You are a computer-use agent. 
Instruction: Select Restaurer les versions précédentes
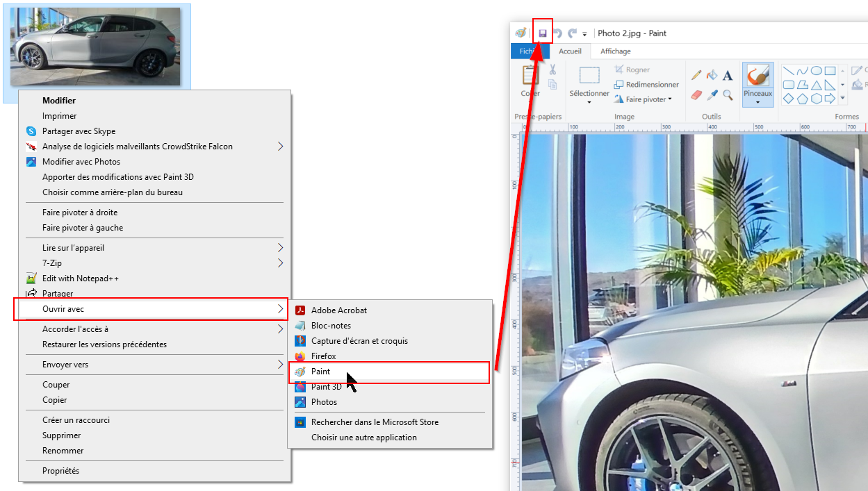(154, 344)
